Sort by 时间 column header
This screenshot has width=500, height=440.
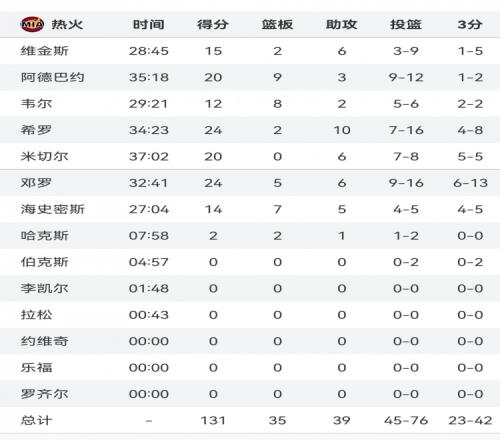[x=149, y=24]
